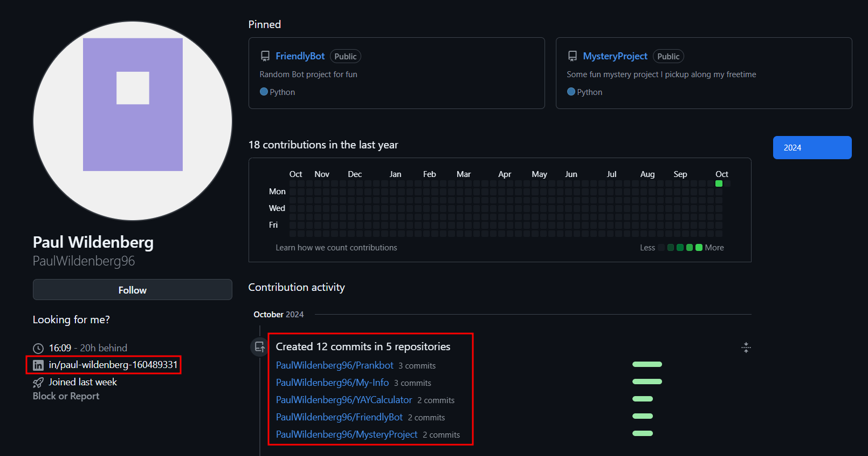Image resolution: width=868 pixels, height=456 pixels.
Task: Click the commit activity icon on timeline
Action: pyautogui.click(x=259, y=347)
